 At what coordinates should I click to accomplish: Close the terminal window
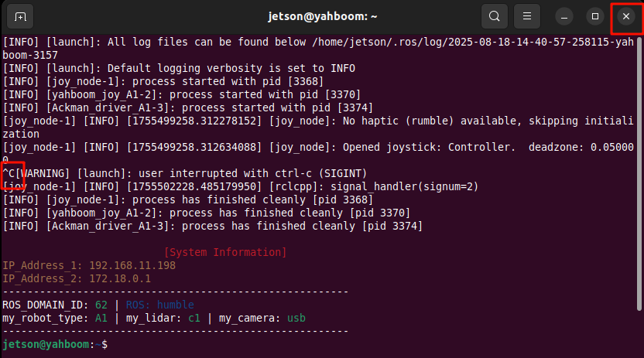[x=625, y=16]
